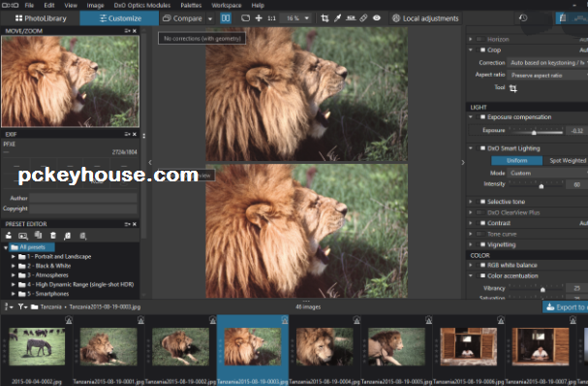
Task: Collapse left panel with the arrow handle
Action: [150, 163]
